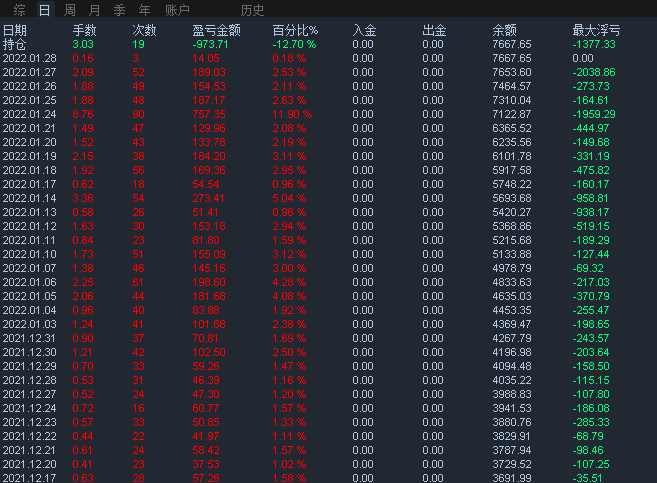
Task: Select the 2022.01.03 date row
Action: pos(29,324)
